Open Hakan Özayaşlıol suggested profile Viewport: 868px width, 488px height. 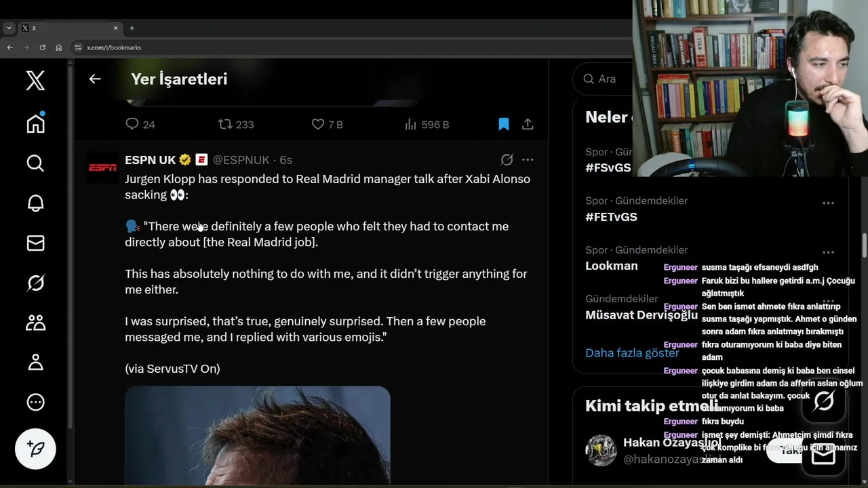click(x=672, y=443)
